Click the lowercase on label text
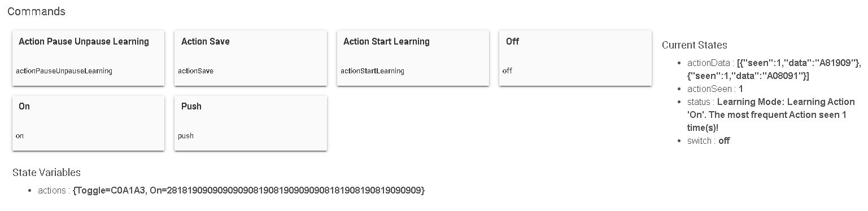Viewport: 868px width, 211px height. (20, 136)
